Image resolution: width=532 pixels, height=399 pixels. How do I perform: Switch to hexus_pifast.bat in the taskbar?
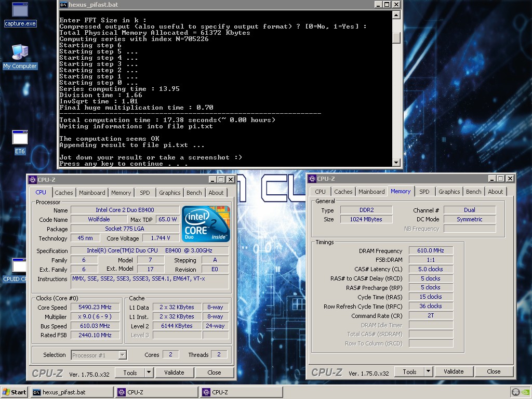pos(72,392)
